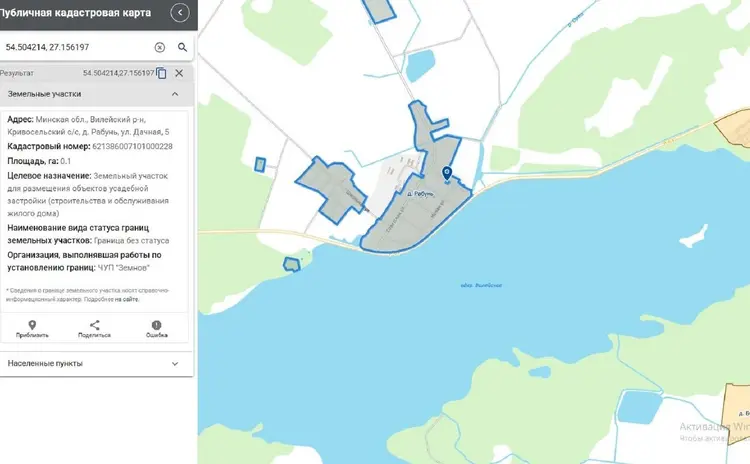Click the Поделиться share icon
The image size is (750, 464).
pyautogui.click(x=95, y=326)
